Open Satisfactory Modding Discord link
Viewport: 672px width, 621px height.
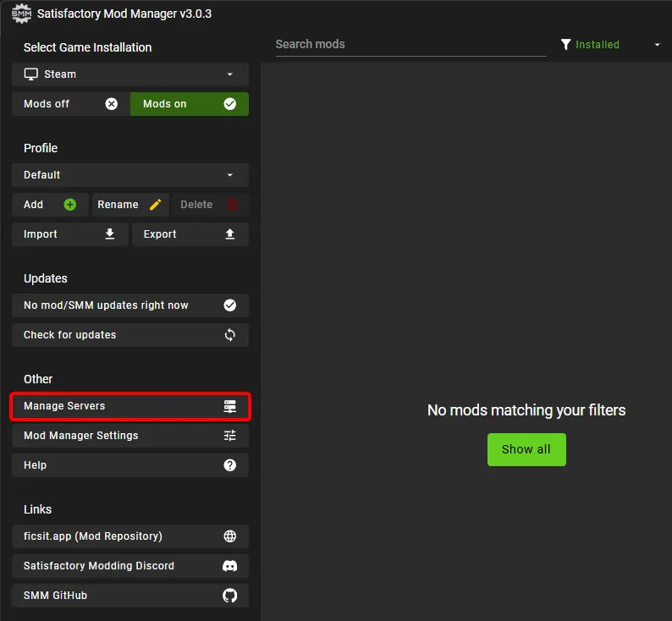(x=130, y=565)
